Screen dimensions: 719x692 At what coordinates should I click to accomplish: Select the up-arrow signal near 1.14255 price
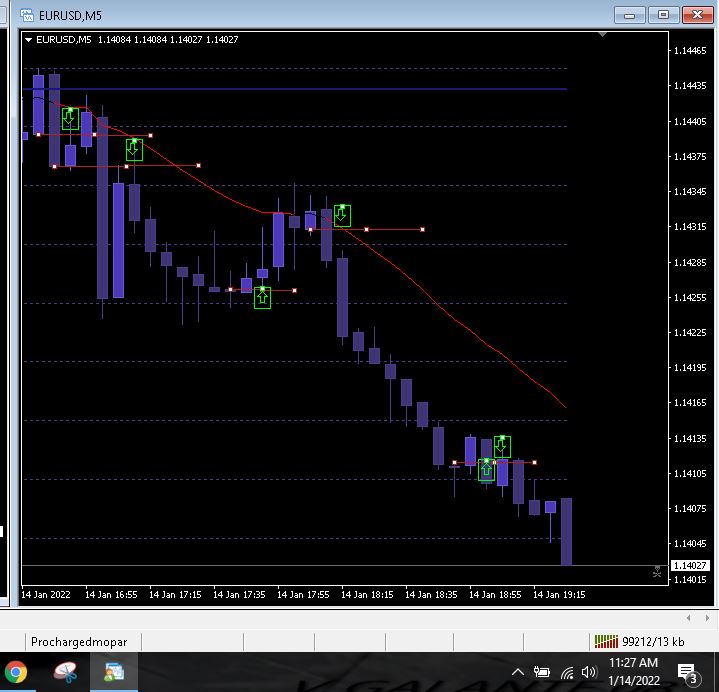[x=262, y=298]
